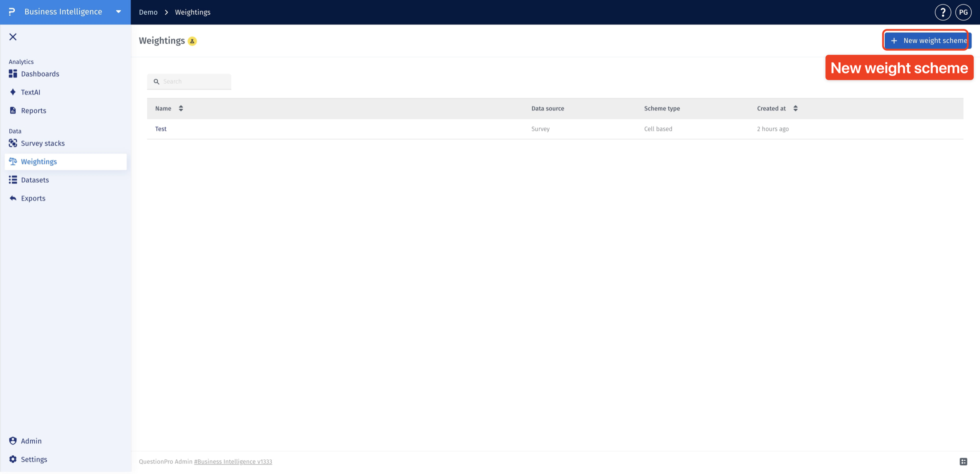Click the Admin shield icon
Image resolution: width=980 pixels, height=474 pixels.
pos(13,441)
